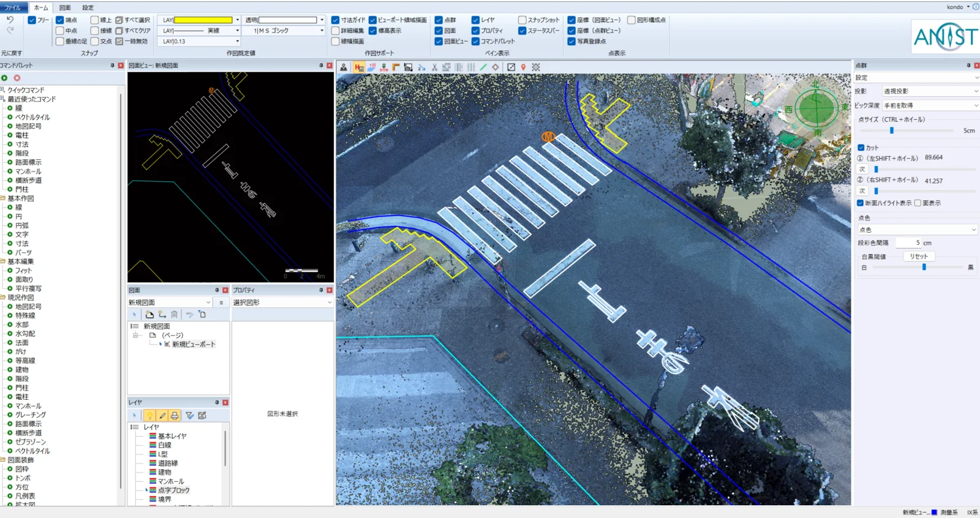Click the camera snapshot icon in viewer toolbar
This screenshot has width=980, height=518.
pos(408,67)
